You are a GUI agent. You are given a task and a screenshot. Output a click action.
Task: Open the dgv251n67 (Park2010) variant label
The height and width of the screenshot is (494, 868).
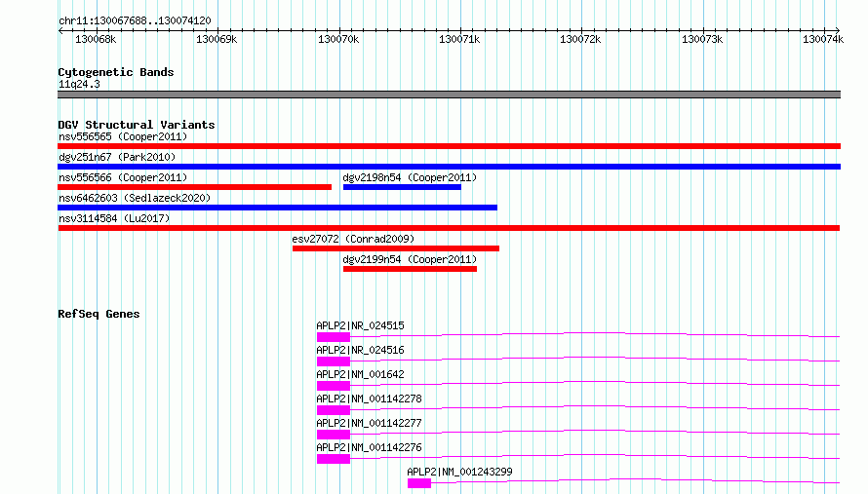[x=117, y=157]
